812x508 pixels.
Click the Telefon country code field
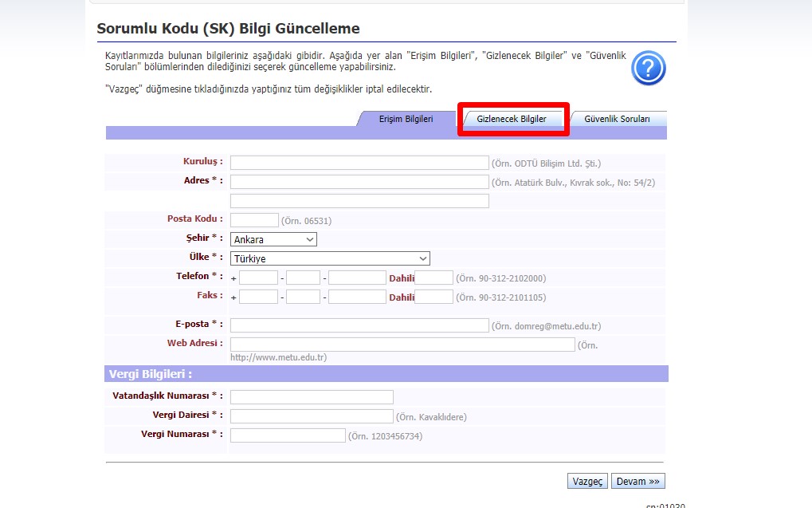point(258,278)
